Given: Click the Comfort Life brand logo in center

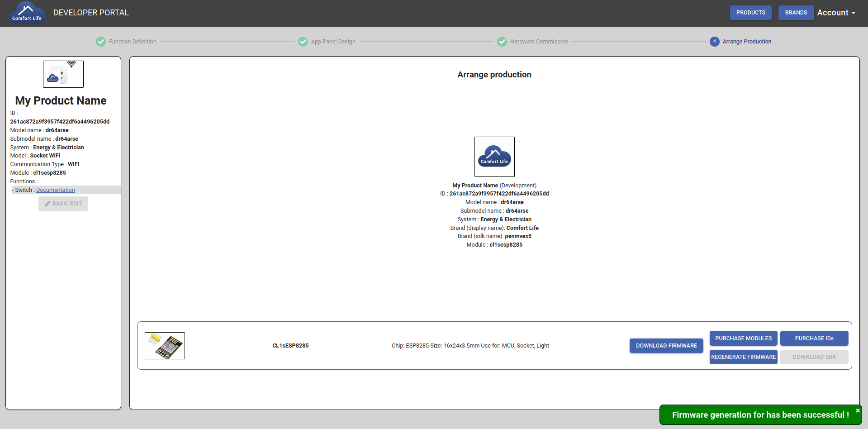Looking at the screenshot, I should pos(494,157).
